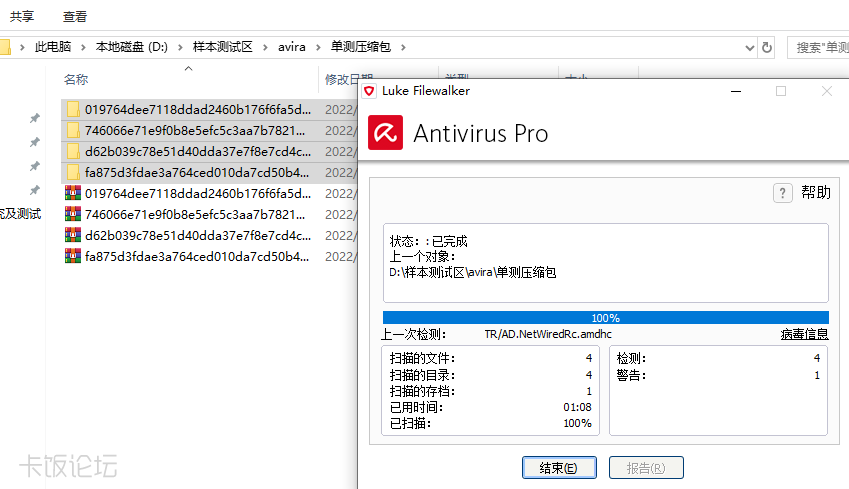Expand the avira breadcrumb chevron

tap(318, 47)
